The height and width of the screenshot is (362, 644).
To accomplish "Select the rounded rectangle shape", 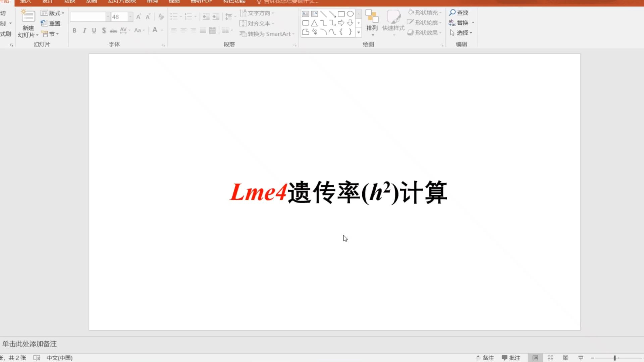I will tap(305, 23).
